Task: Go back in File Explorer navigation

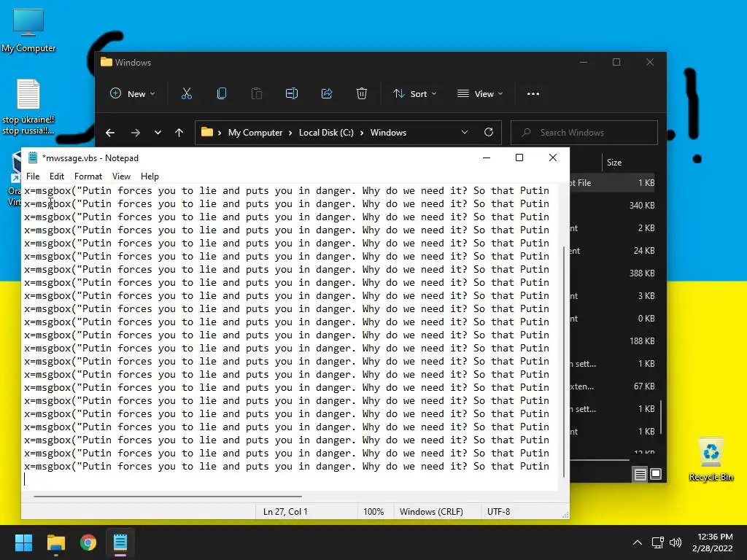Action: pyautogui.click(x=110, y=133)
